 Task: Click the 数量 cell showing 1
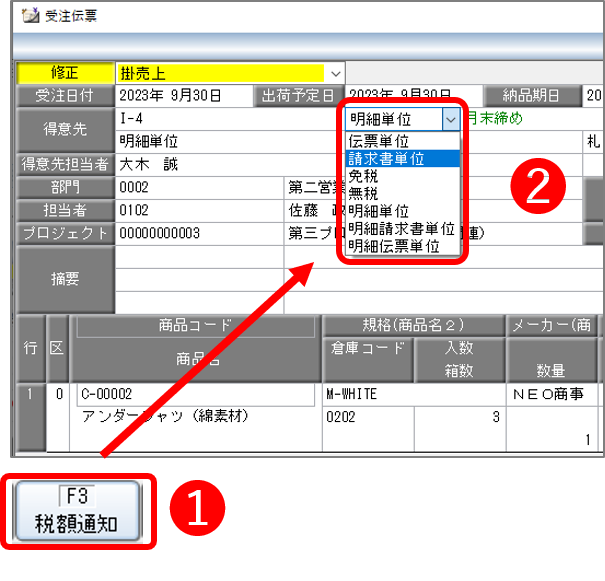click(x=552, y=429)
